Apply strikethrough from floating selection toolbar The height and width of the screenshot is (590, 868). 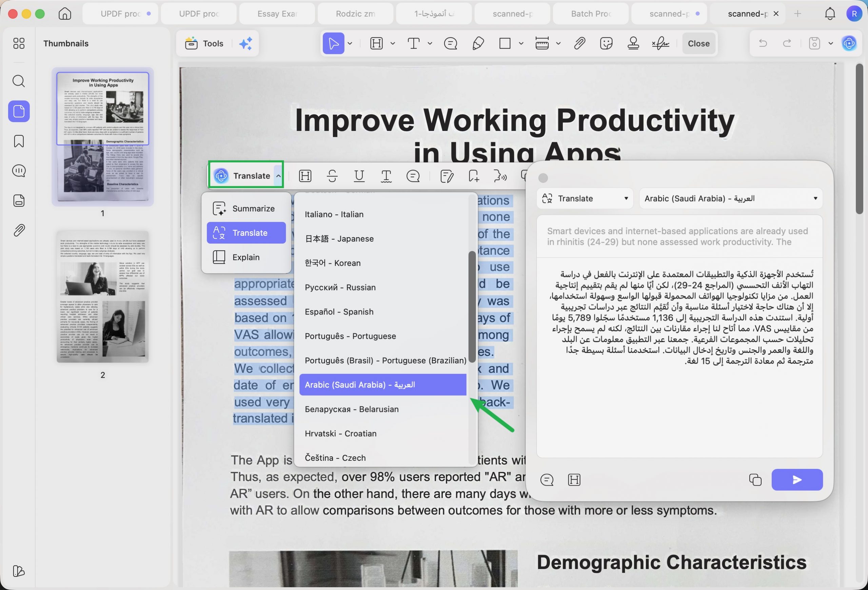pyautogui.click(x=332, y=176)
